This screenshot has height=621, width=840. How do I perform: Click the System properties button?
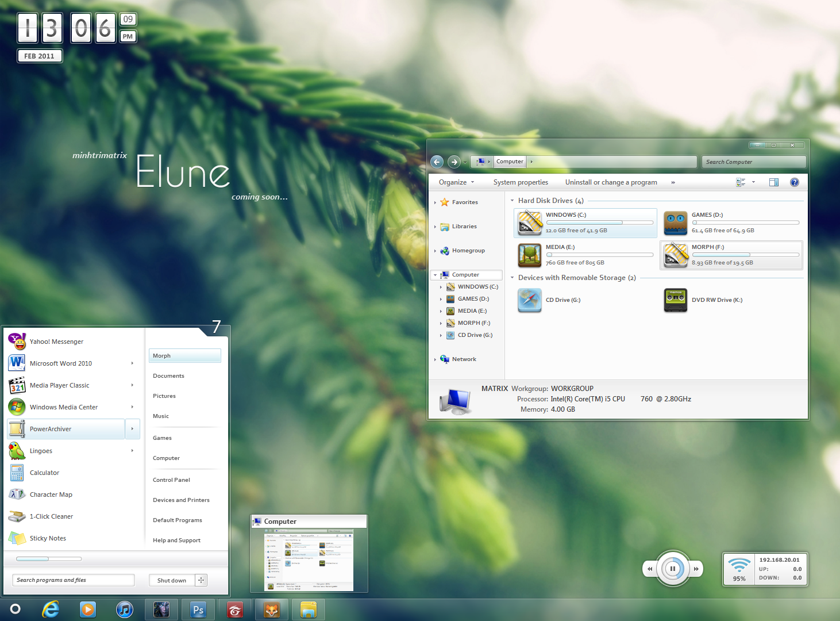point(521,182)
